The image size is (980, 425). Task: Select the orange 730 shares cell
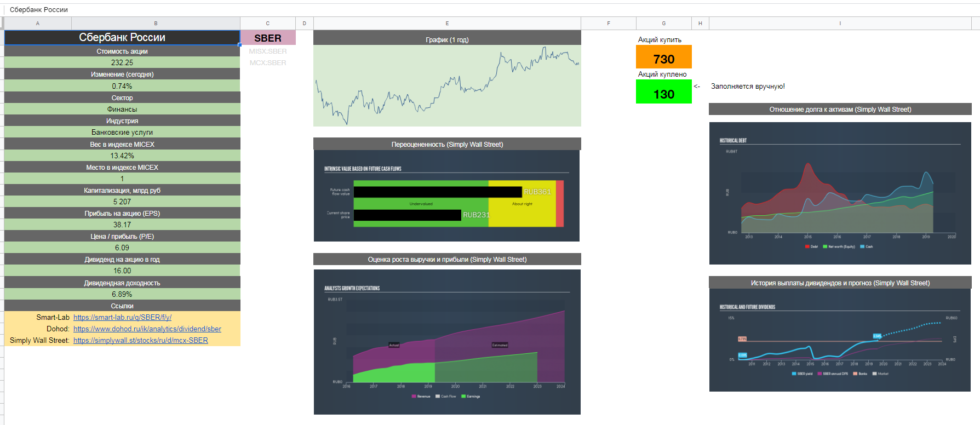click(x=664, y=56)
